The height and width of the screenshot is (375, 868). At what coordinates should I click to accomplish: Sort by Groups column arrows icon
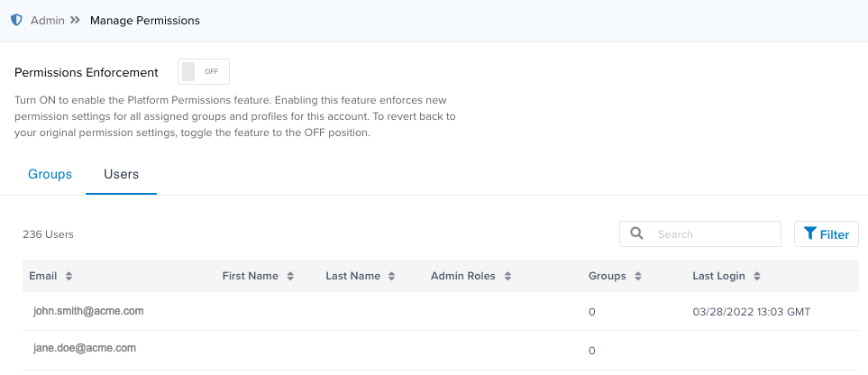637,277
